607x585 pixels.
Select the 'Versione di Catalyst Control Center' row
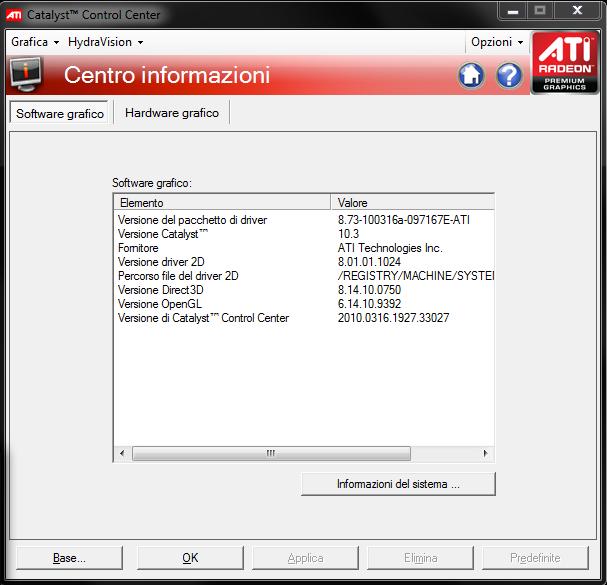click(304, 318)
